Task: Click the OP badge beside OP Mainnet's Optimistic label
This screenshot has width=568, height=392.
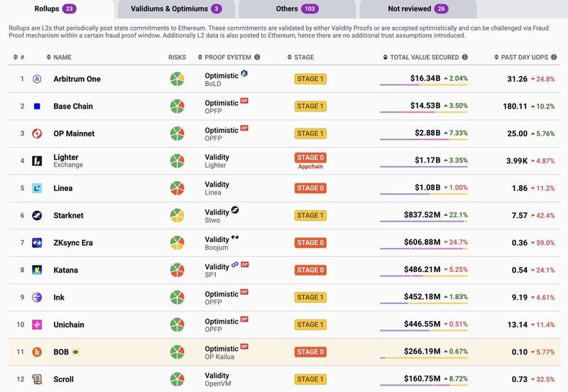Action: (x=244, y=129)
